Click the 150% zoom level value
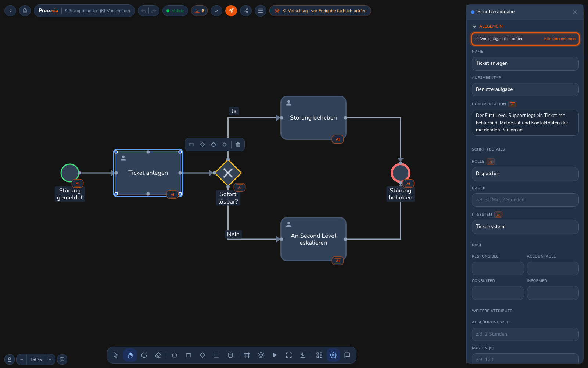 tap(36, 360)
